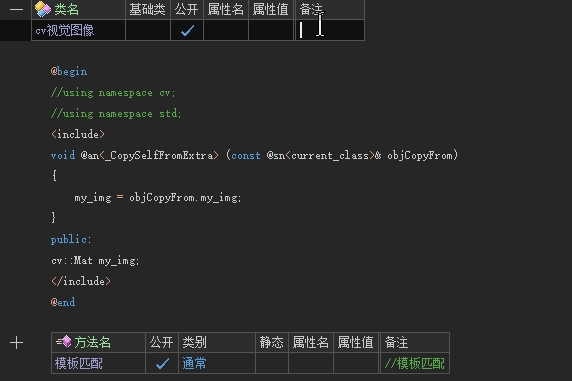Select the 类别 column header
The image size is (572, 381).
(217, 342)
